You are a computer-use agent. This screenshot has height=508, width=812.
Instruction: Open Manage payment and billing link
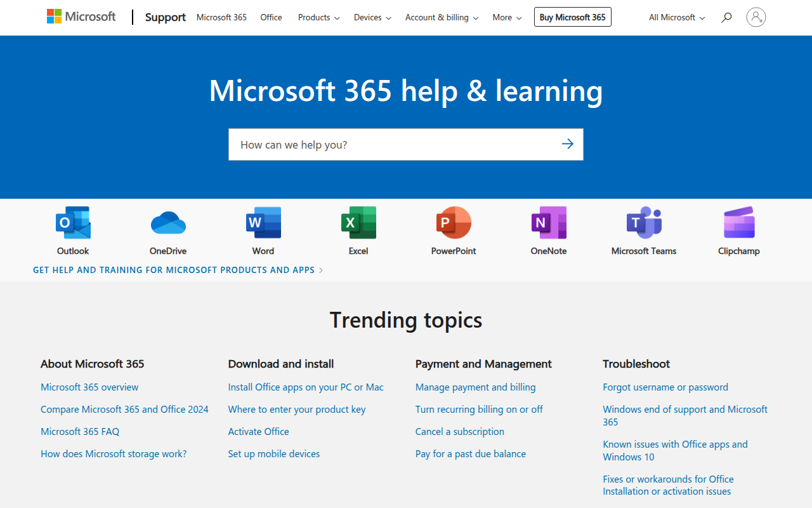pyautogui.click(x=475, y=387)
